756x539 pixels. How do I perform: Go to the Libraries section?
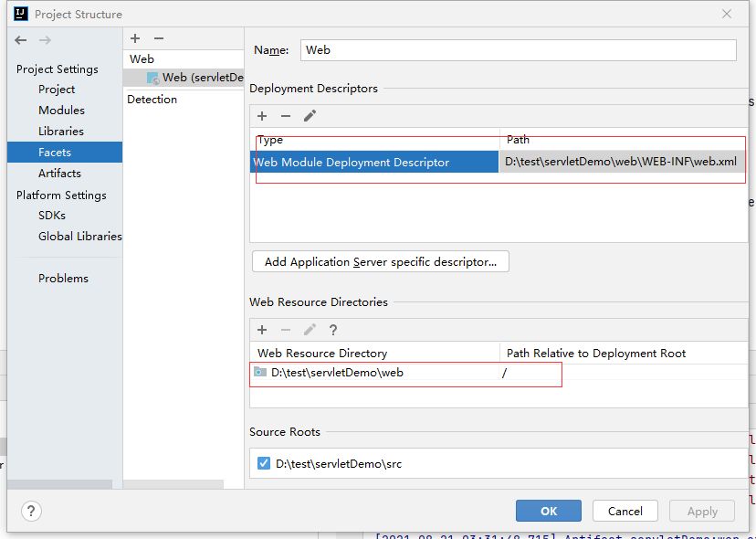(61, 132)
